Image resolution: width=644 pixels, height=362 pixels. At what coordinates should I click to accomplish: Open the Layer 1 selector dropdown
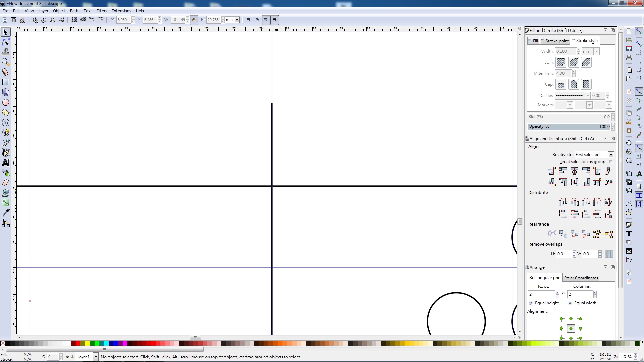click(96, 357)
